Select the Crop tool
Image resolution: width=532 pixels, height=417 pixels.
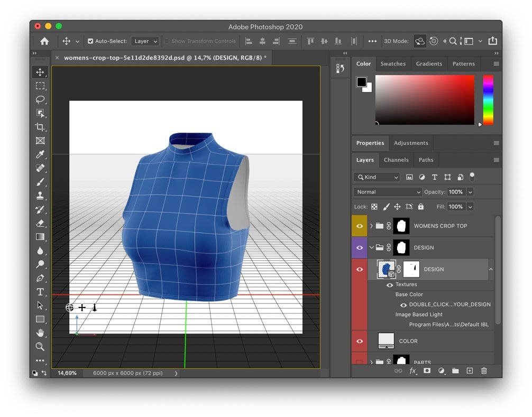pyautogui.click(x=40, y=127)
